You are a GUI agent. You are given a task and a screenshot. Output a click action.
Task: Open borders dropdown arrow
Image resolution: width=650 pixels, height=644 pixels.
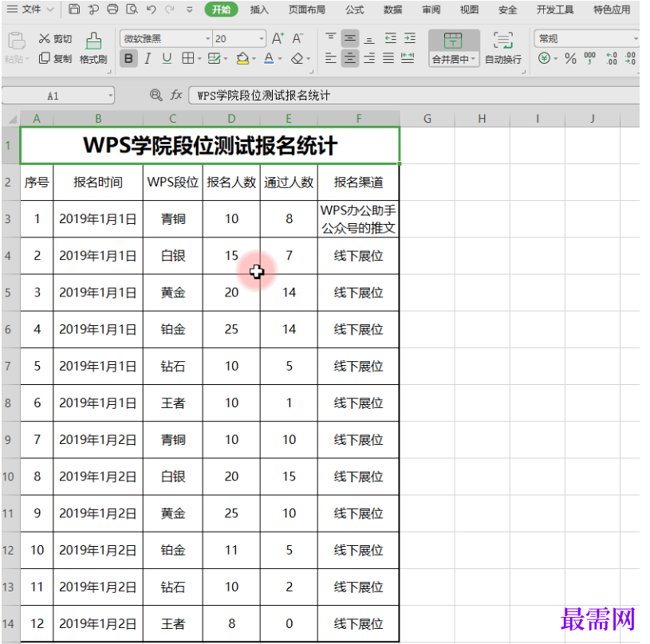tap(199, 59)
